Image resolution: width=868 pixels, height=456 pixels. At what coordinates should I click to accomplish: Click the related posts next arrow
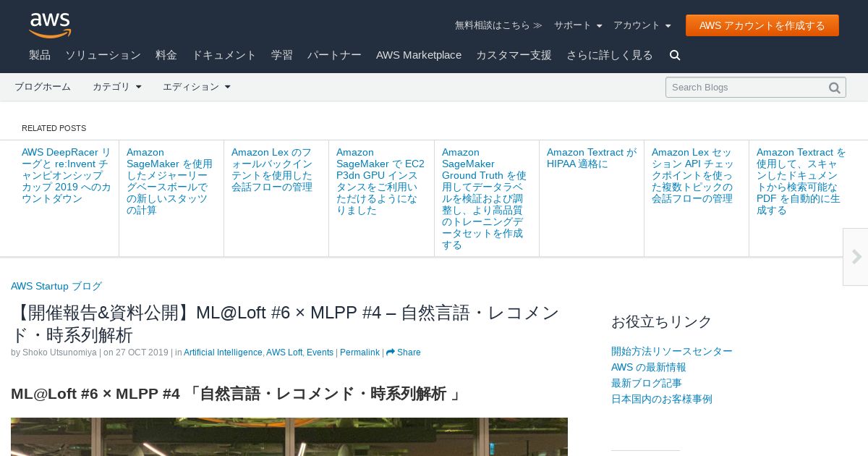click(856, 257)
